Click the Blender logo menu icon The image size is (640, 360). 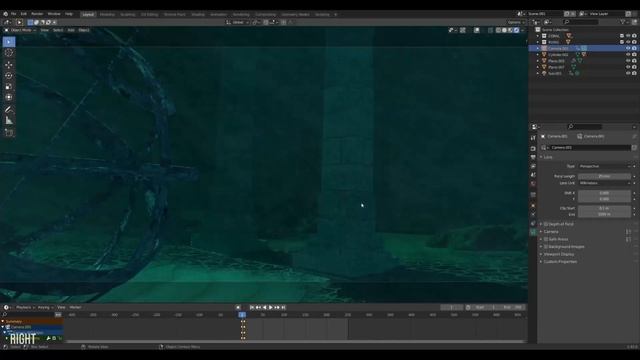(5, 14)
